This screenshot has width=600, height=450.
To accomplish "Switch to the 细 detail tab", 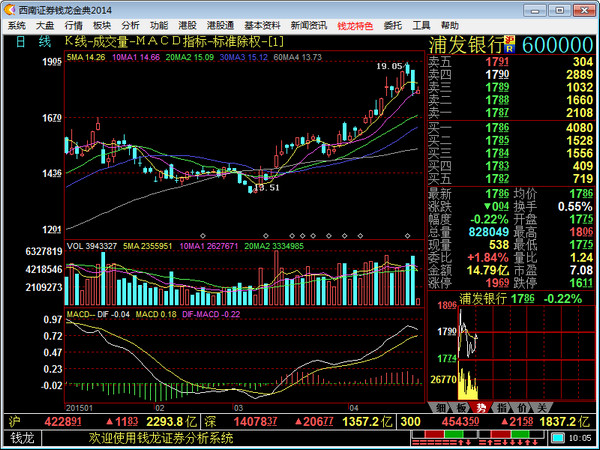I will (440, 408).
